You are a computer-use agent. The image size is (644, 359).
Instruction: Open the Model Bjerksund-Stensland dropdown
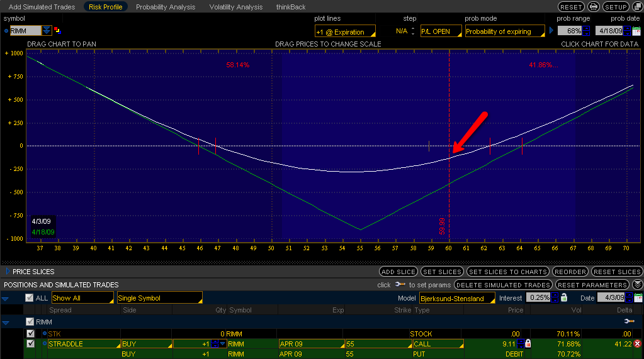(457, 298)
